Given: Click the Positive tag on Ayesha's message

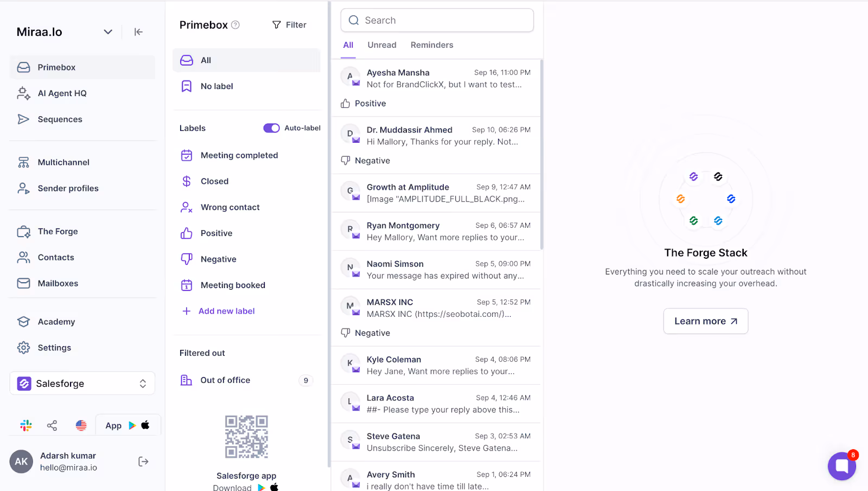Looking at the screenshot, I should tap(363, 104).
